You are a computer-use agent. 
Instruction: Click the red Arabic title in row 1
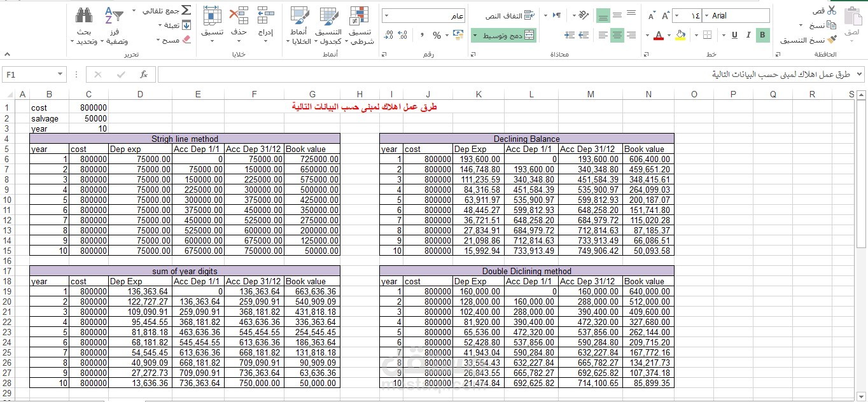coord(365,107)
